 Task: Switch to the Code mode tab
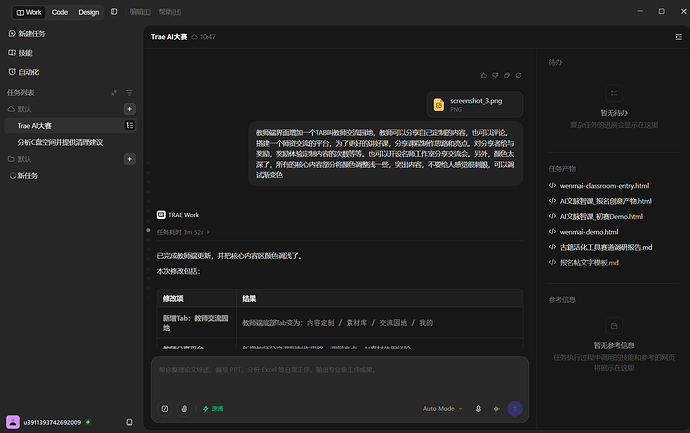[x=60, y=12]
